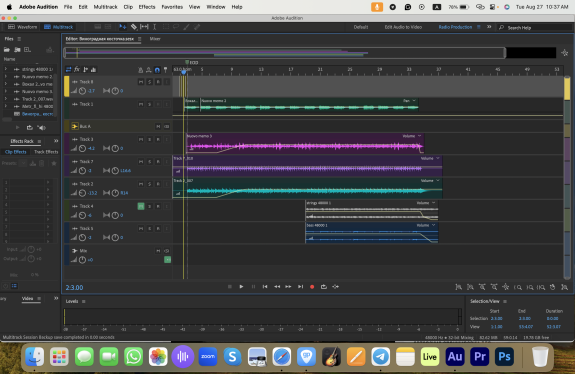Show the fx Effects view in track headers

pyautogui.click(x=77, y=69)
